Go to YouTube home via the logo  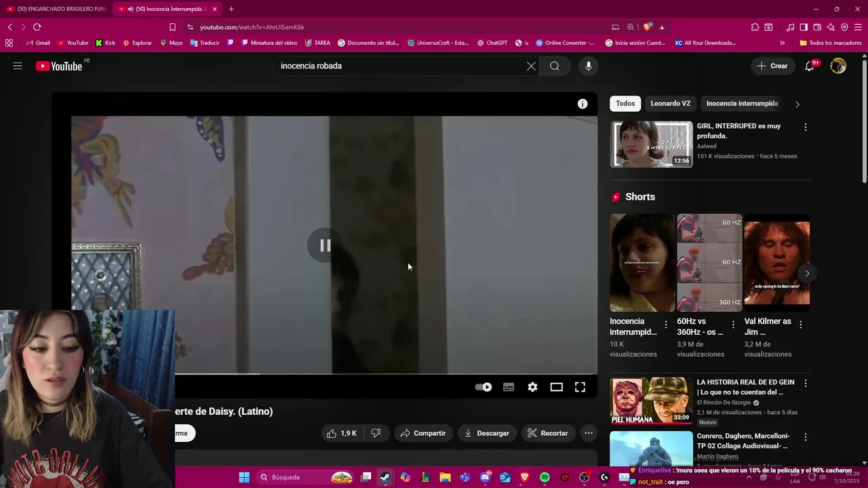[x=59, y=66]
